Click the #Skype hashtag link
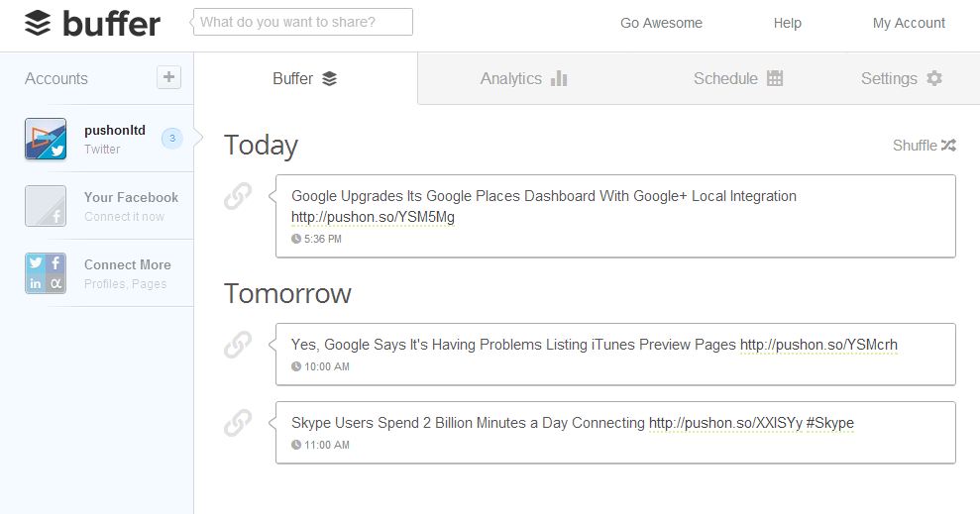 coord(829,423)
